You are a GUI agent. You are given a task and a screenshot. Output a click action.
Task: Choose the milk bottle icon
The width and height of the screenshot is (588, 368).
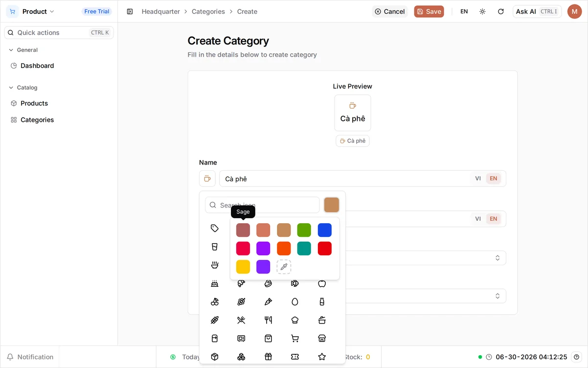coord(322,302)
